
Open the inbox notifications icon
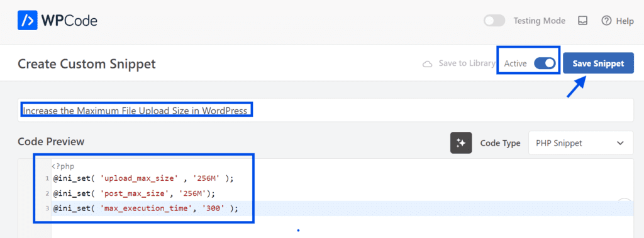click(583, 21)
